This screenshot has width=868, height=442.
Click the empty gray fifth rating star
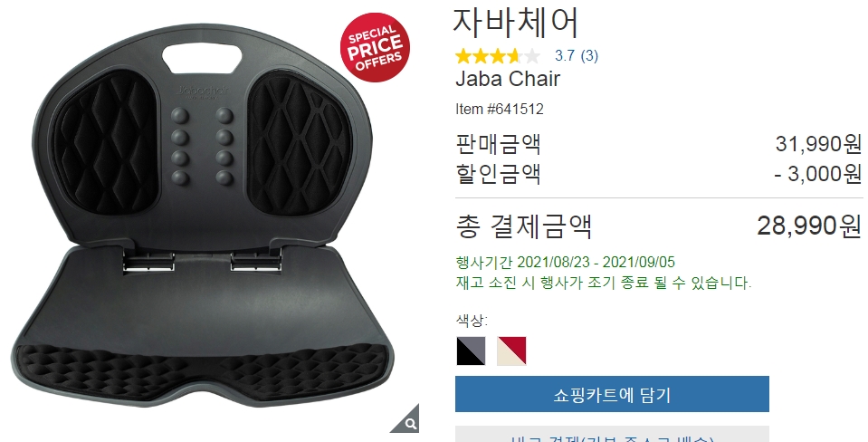pos(531,56)
